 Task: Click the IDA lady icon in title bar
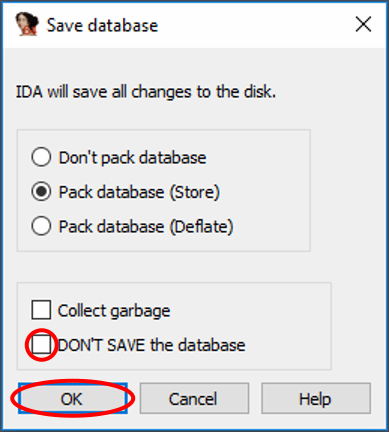coord(27,24)
